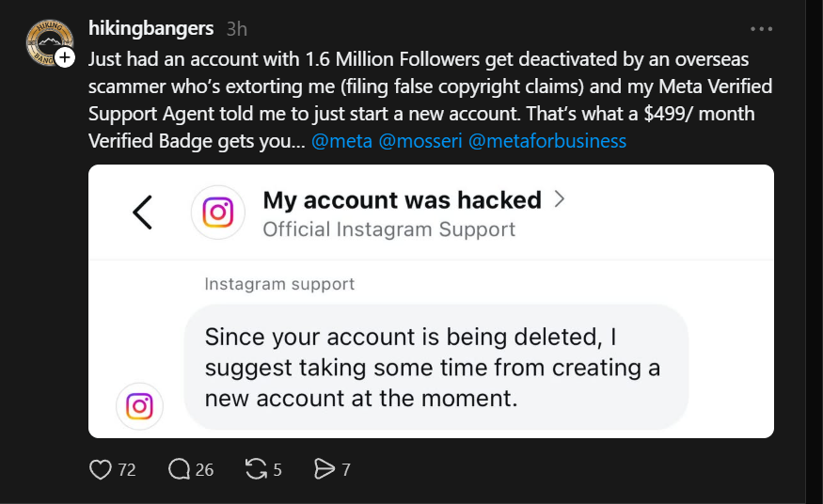
Task: Open the @meta mention link
Action: point(341,141)
